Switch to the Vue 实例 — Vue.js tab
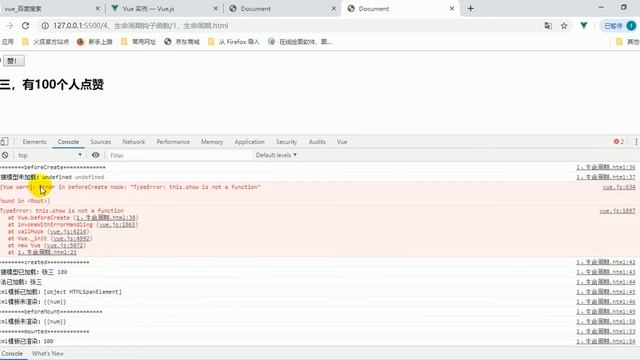Viewport: 640px width, 360px height. 163,9
